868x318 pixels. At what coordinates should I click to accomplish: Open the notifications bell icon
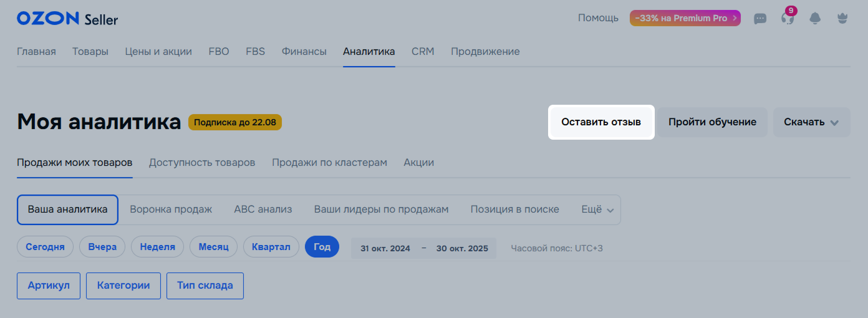tap(815, 19)
